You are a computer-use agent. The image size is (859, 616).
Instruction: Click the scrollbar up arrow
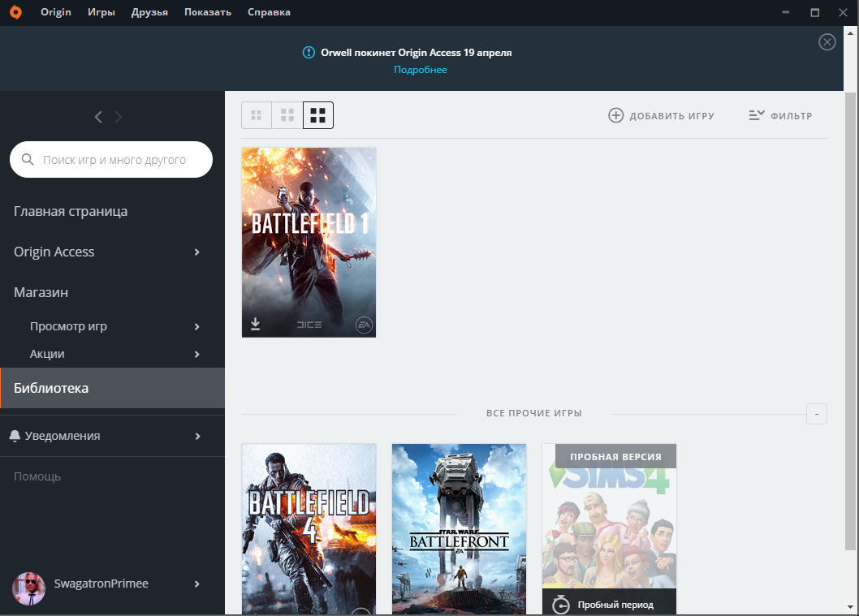(850, 32)
